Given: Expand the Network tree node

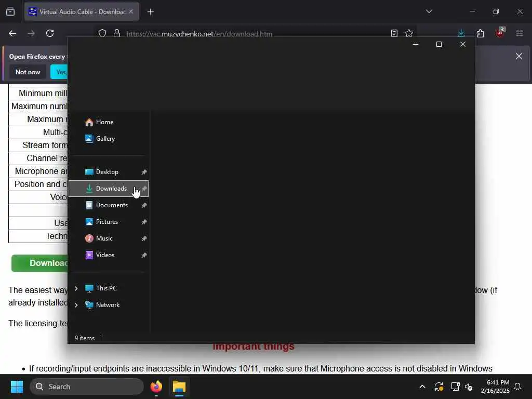Looking at the screenshot, I should tap(76, 305).
